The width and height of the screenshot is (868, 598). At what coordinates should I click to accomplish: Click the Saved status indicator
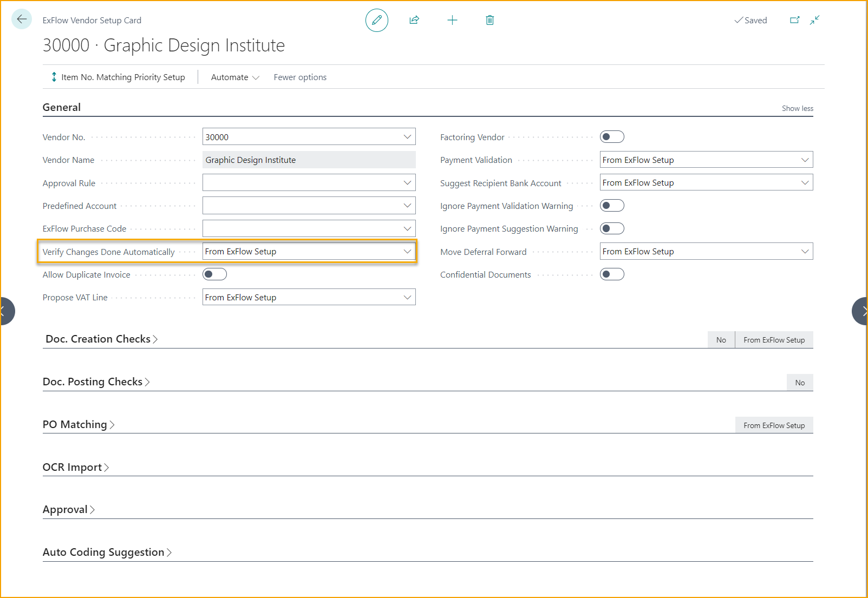click(750, 20)
